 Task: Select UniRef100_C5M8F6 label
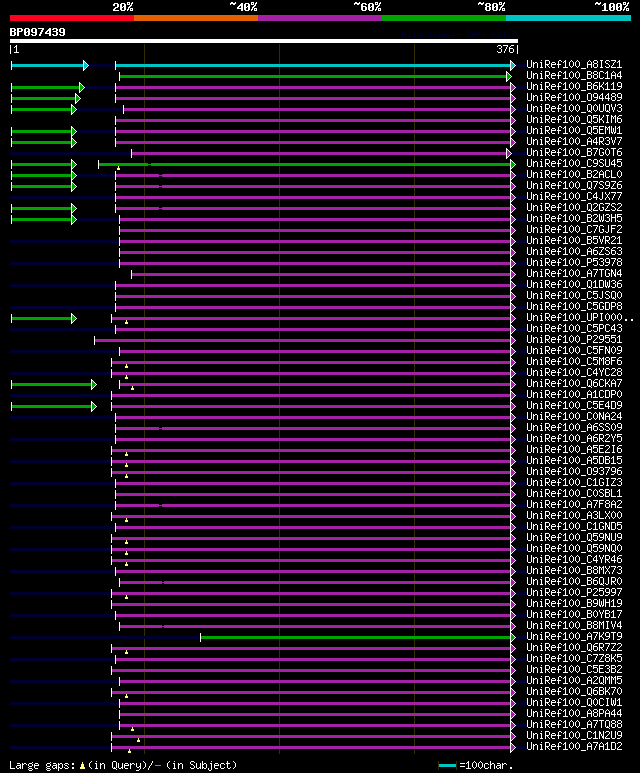(x=574, y=361)
